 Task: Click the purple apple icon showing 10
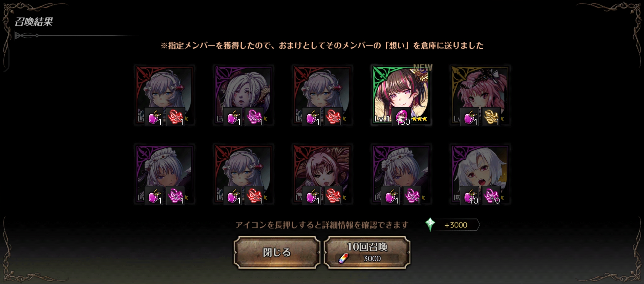[470, 196]
